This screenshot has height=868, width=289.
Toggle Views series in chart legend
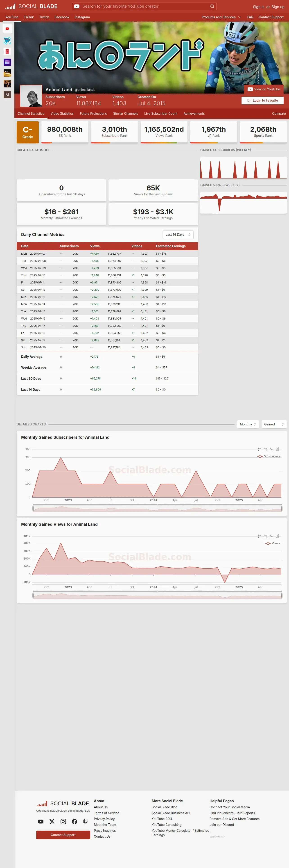coord(273,543)
